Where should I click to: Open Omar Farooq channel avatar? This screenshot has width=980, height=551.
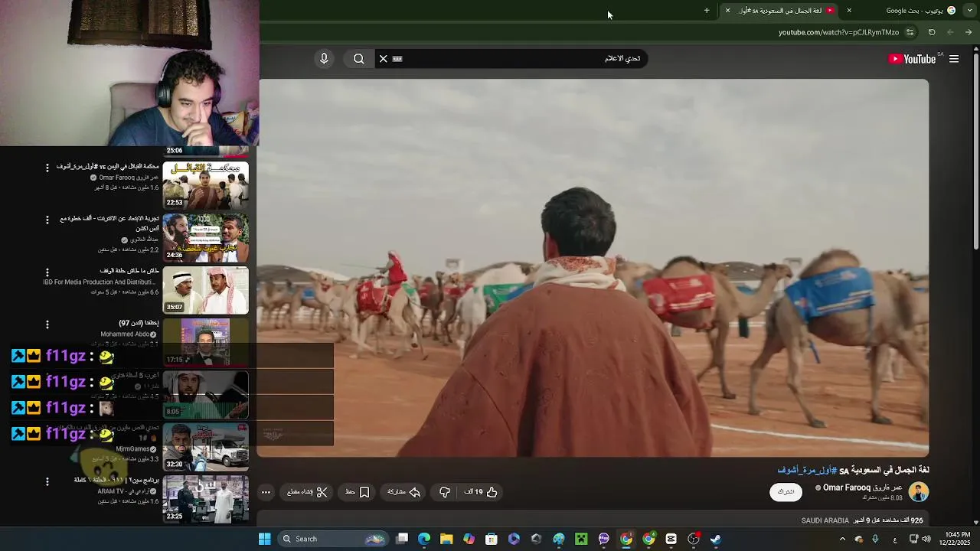point(919,492)
